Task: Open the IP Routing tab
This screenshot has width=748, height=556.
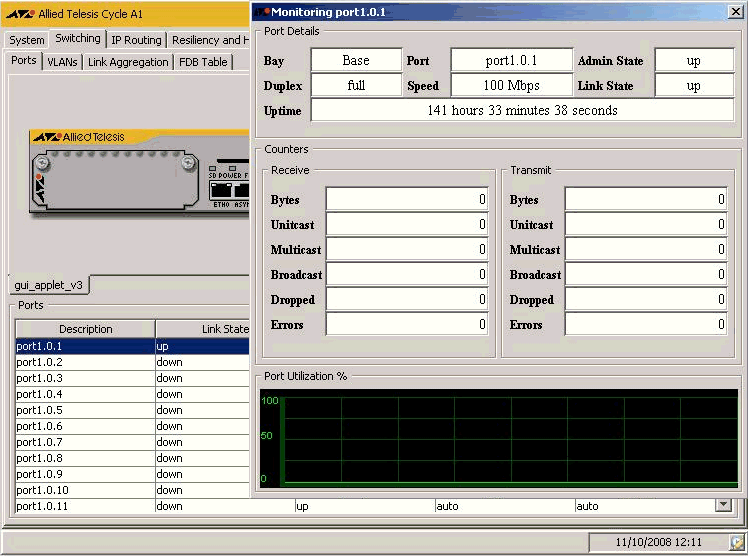Action: point(136,40)
